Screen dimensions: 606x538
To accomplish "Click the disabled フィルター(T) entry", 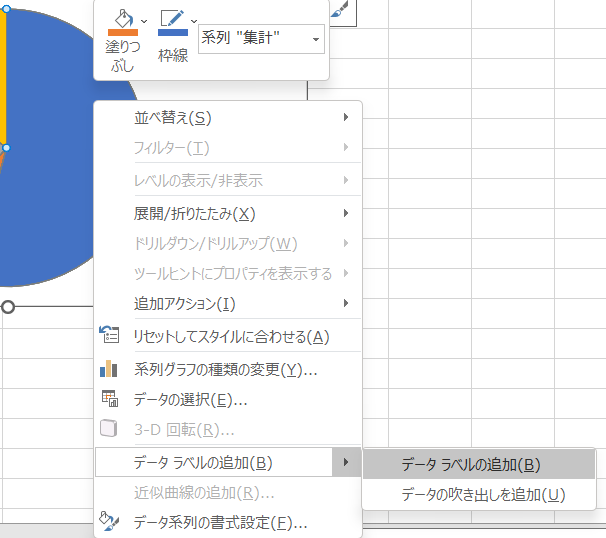I will pos(228,148).
